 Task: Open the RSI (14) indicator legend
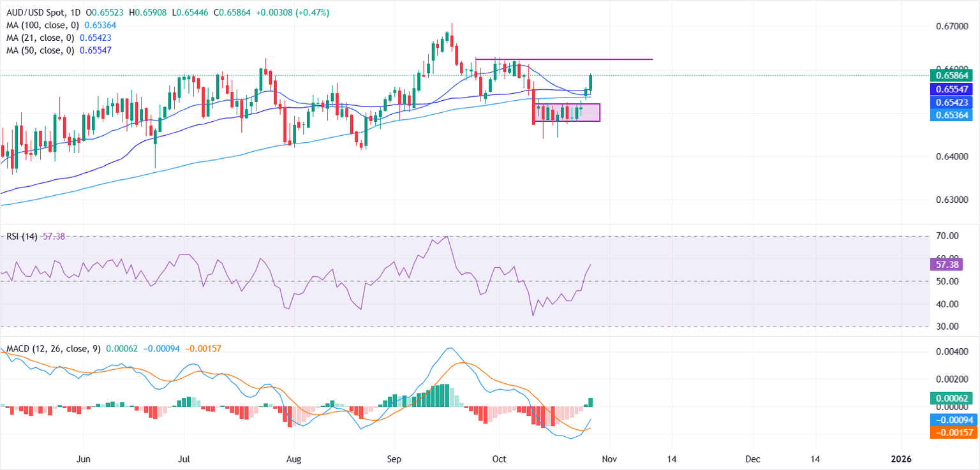(21, 236)
